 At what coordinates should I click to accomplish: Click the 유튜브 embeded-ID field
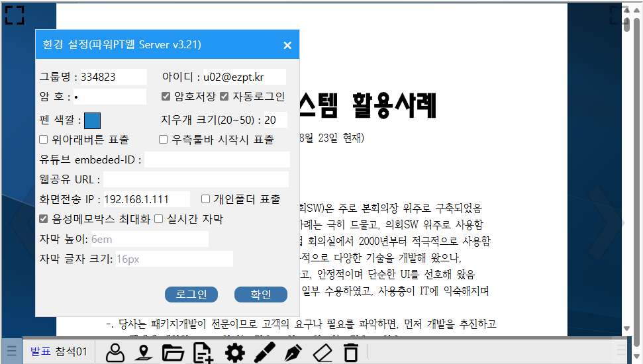[x=217, y=159]
